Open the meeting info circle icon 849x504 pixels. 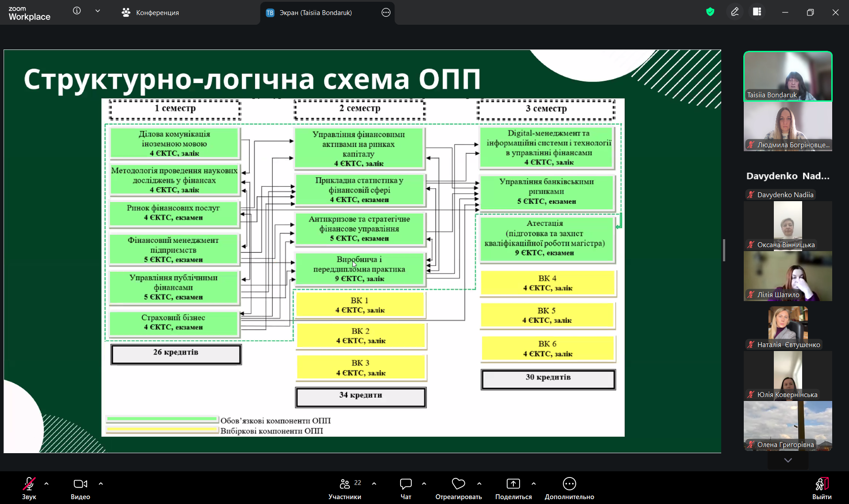77,11
